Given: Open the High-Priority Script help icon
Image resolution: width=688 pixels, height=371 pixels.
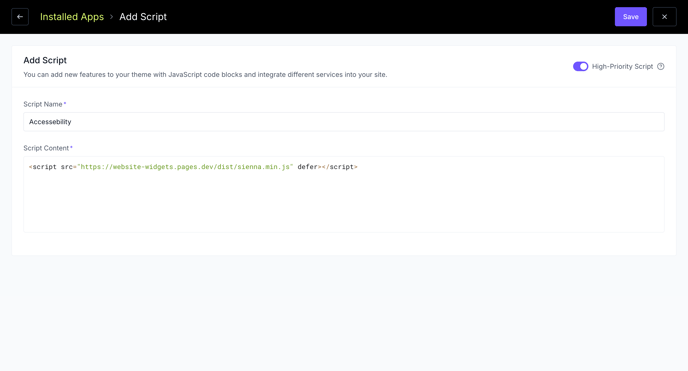Looking at the screenshot, I should (x=661, y=66).
